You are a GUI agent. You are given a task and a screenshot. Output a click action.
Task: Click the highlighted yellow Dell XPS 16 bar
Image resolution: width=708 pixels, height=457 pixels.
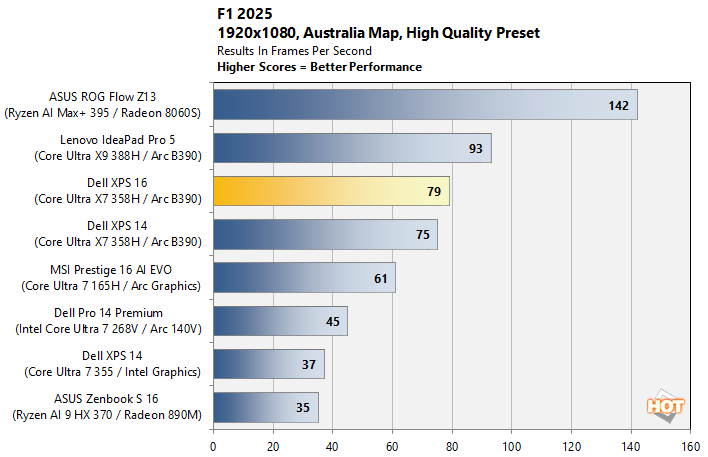331,191
